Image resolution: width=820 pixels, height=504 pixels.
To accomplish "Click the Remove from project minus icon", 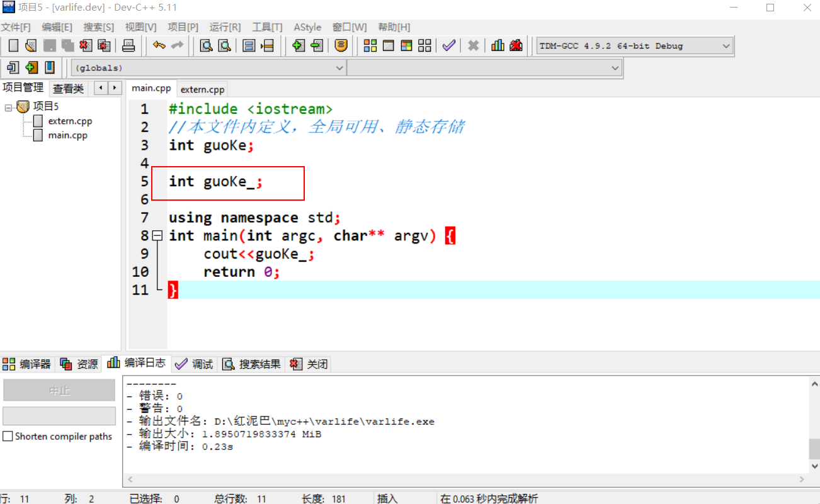I will 316,45.
